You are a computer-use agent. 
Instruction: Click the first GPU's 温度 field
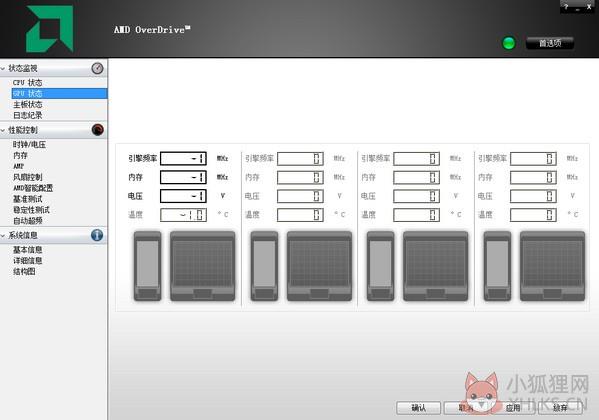click(183, 215)
